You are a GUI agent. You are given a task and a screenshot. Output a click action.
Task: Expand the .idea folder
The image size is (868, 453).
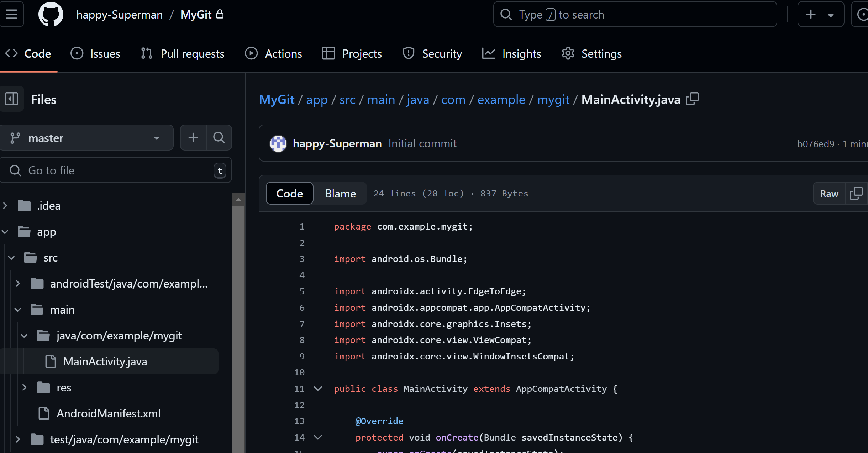point(5,205)
